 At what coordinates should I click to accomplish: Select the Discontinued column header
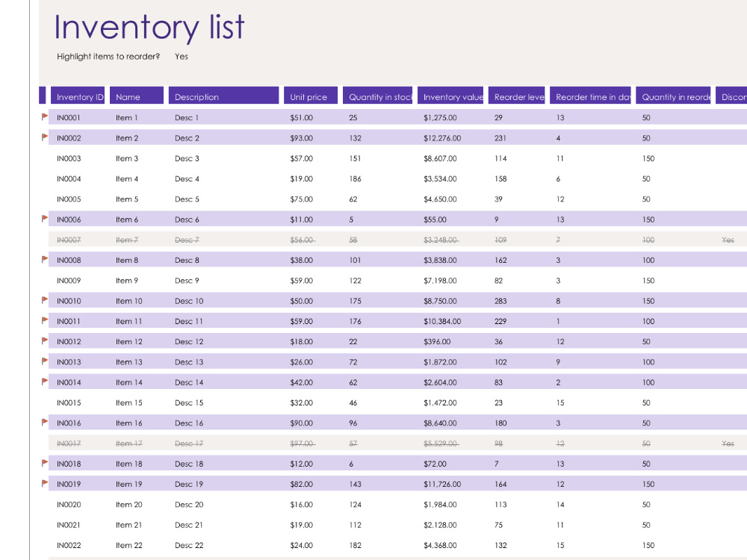[731, 96]
